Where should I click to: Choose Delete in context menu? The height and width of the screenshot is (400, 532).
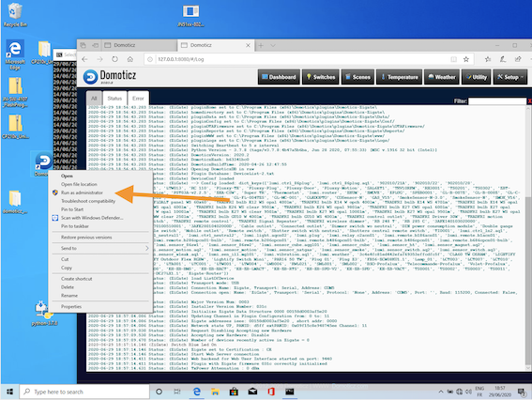point(100,287)
